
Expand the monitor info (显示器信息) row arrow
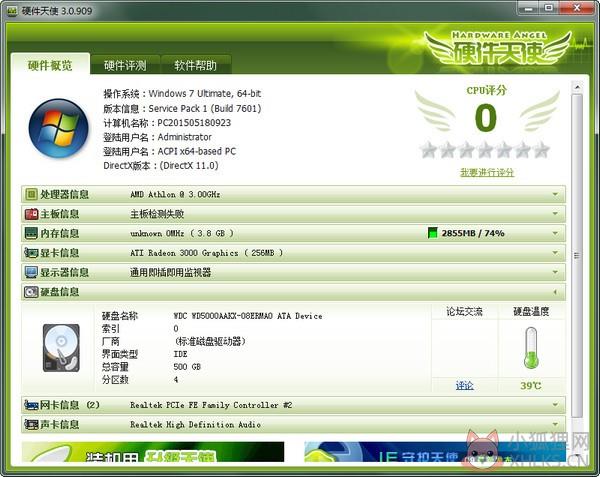pyautogui.click(x=555, y=272)
